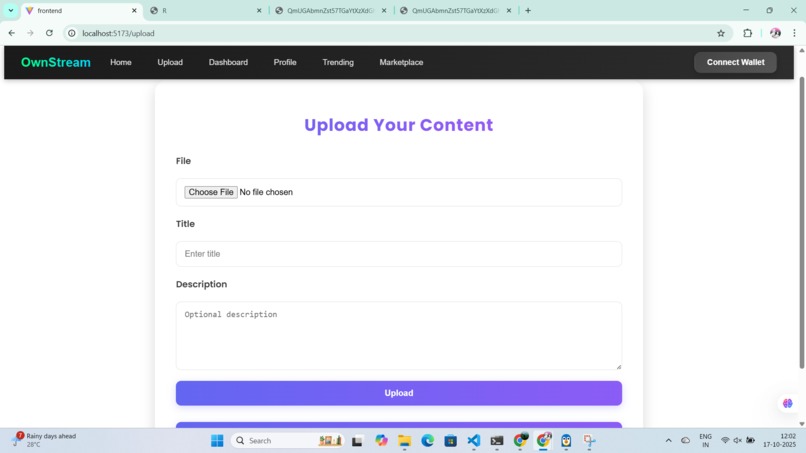
Task: Switch to the fourth QmUGAbmn browser tab
Action: pos(456,11)
